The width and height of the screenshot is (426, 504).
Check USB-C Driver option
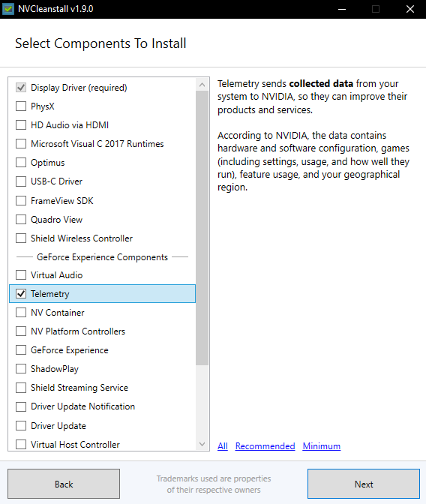pos(21,181)
